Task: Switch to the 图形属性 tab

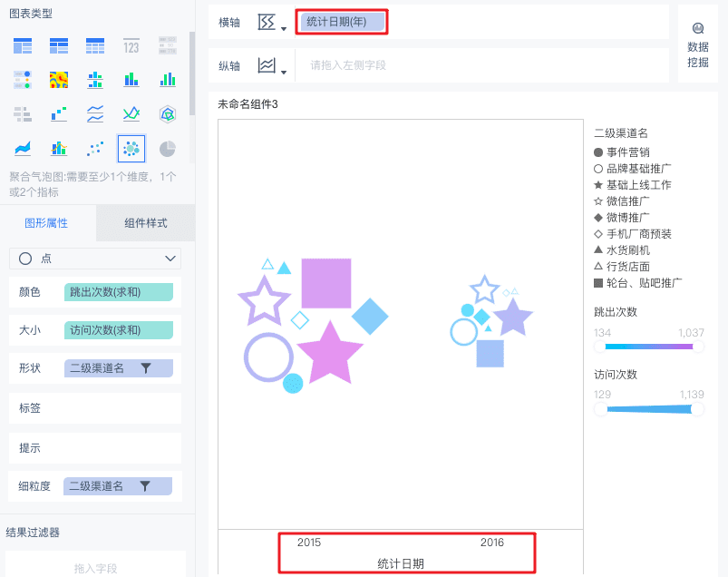Action: (46, 223)
